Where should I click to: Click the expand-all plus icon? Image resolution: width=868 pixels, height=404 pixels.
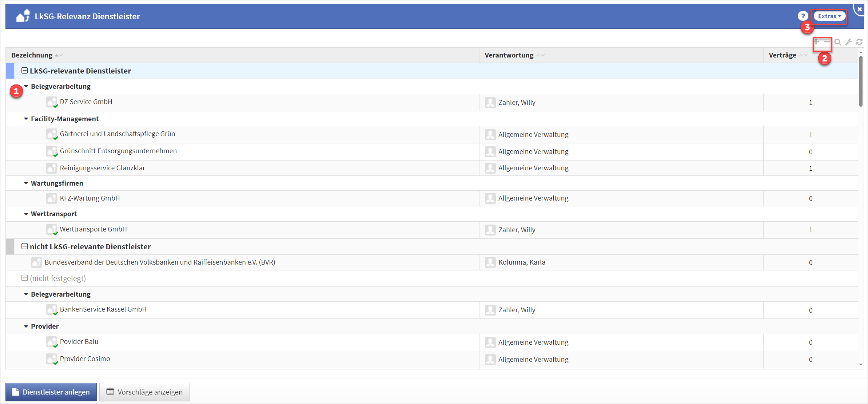pyautogui.click(x=817, y=42)
